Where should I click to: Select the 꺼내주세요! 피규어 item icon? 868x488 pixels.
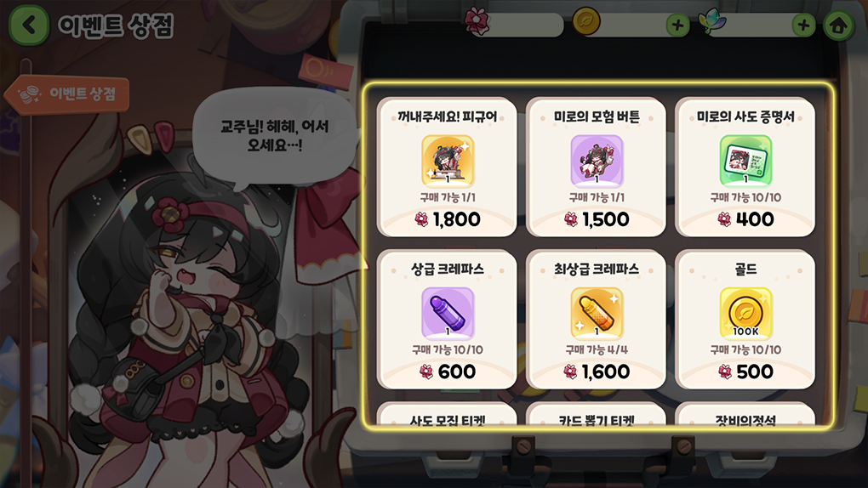point(448,161)
